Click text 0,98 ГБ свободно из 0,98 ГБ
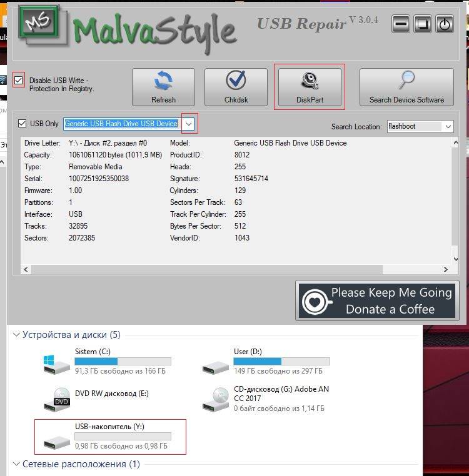469x476 pixels. (x=121, y=446)
